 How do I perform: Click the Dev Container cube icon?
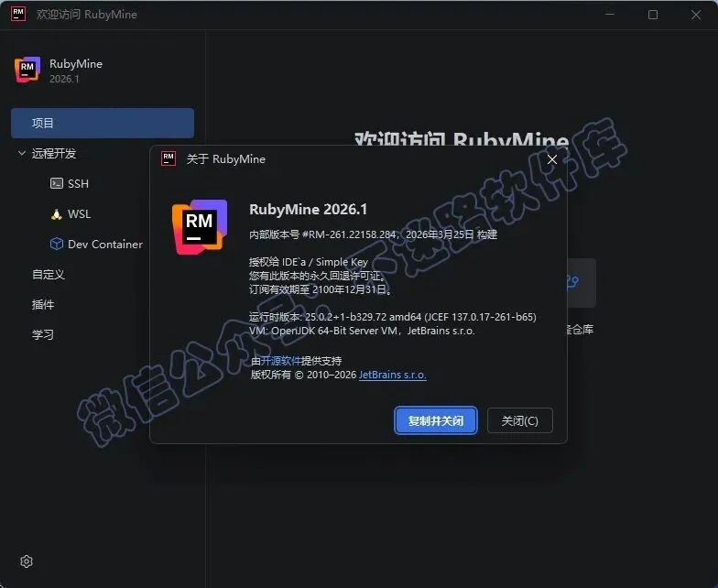tap(57, 244)
